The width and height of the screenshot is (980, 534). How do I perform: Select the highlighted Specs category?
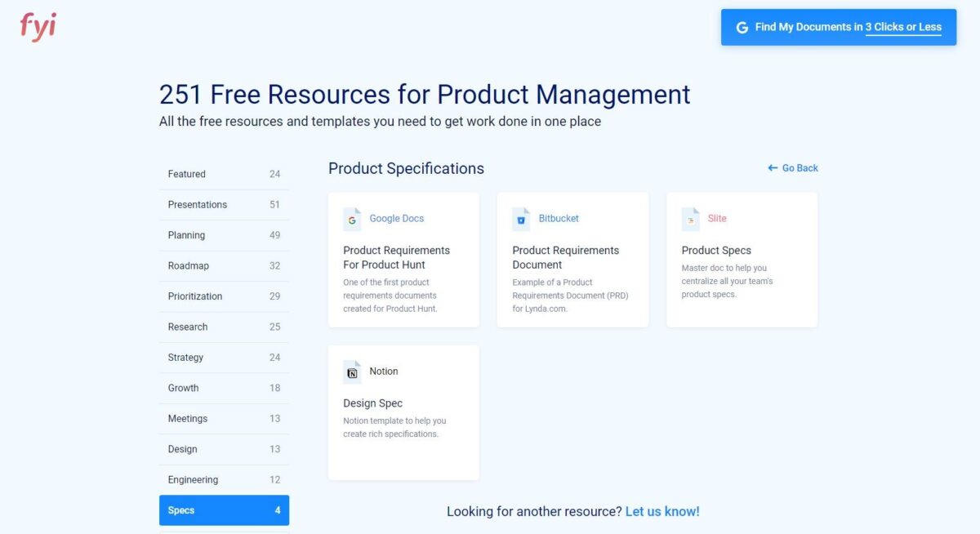point(224,510)
